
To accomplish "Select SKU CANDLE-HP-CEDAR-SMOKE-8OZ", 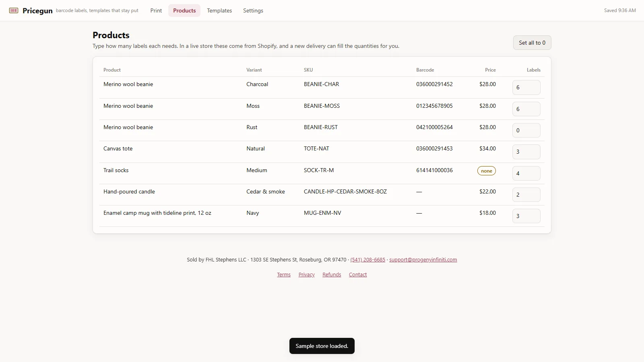I will coord(345,192).
